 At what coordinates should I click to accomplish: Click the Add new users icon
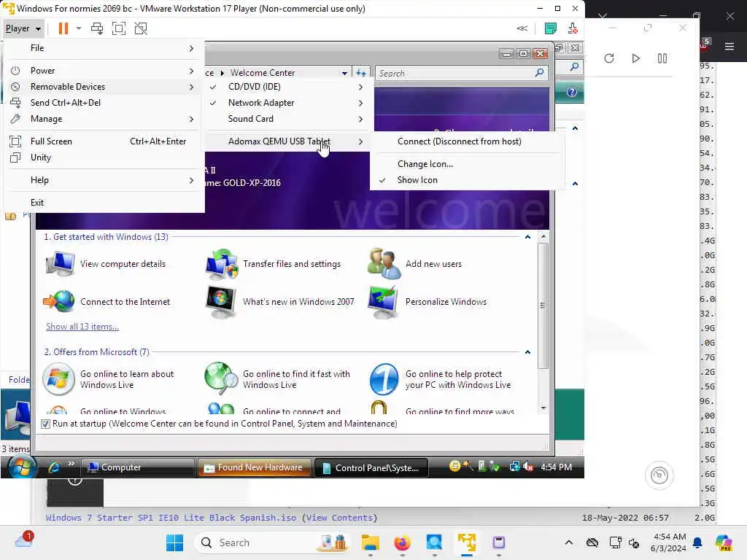coord(384,264)
